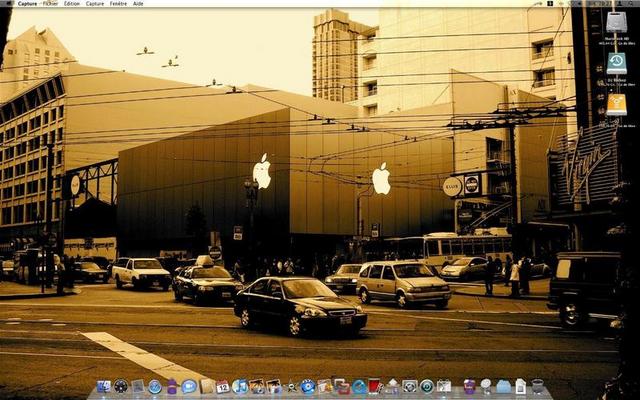Open the Trash in the dock

(538, 386)
